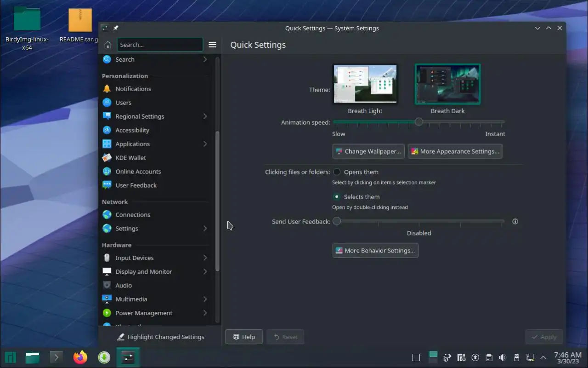This screenshot has height=368, width=588.
Task: Select the System Settings taskbar entry
Action: coord(128,357)
